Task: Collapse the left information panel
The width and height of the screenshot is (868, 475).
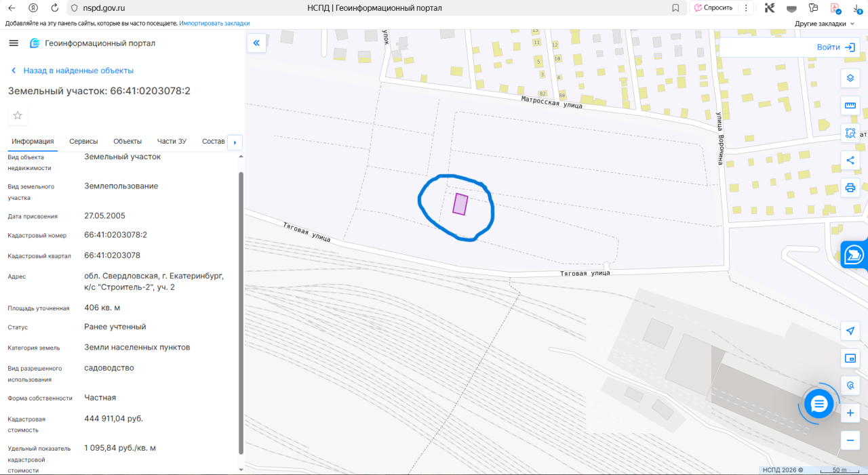Action: (x=256, y=43)
